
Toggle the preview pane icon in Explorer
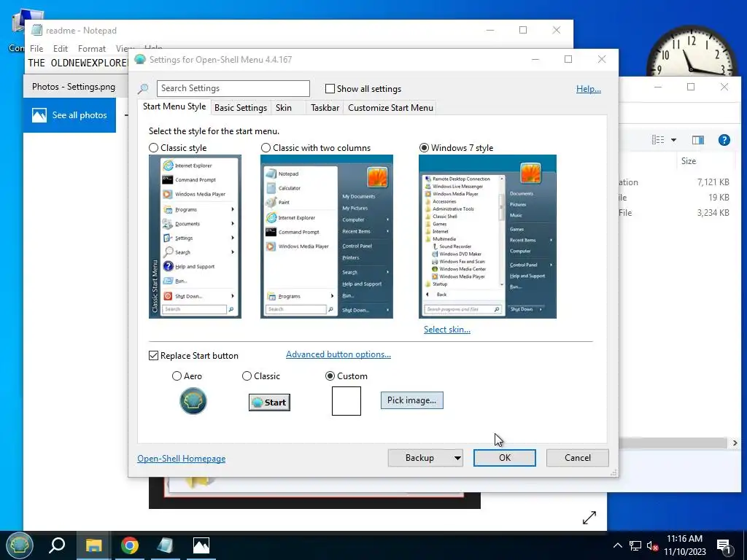click(698, 140)
